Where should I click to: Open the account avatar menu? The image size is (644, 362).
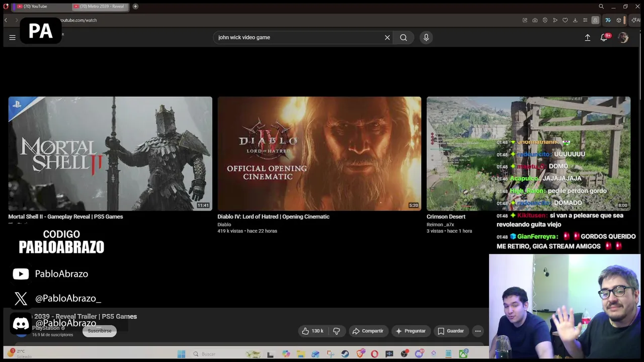(x=623, y=37)
